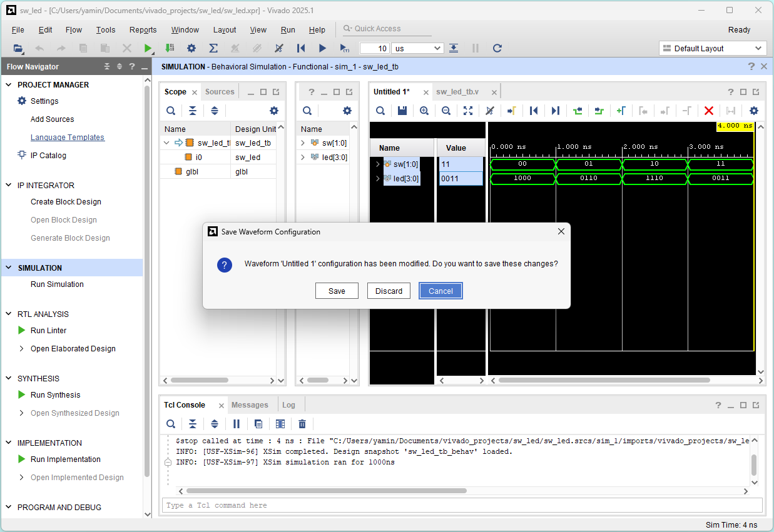Click the Zoom Fit icon in waveform toolbar
This screenshot has height=532, width=774.
(468, 111)
